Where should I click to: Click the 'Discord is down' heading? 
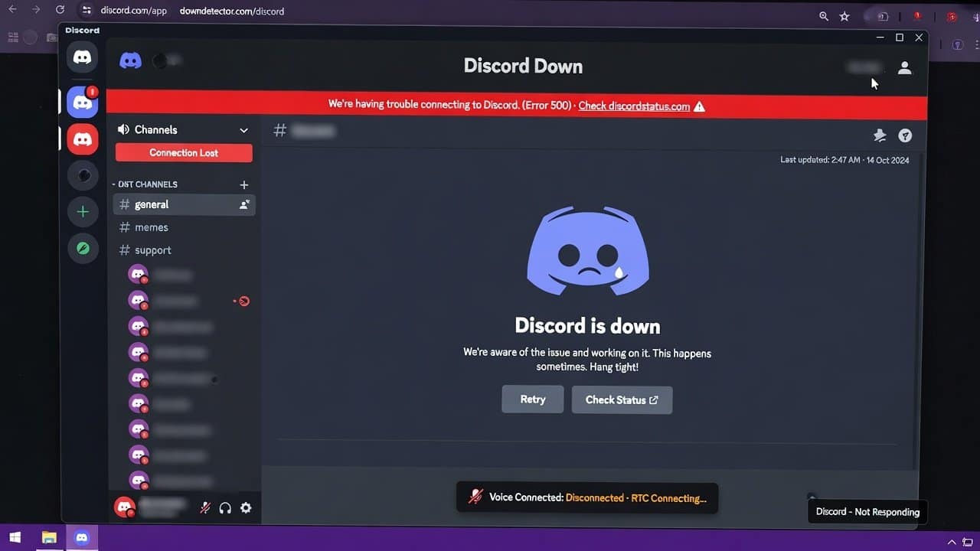click(587, 326)
